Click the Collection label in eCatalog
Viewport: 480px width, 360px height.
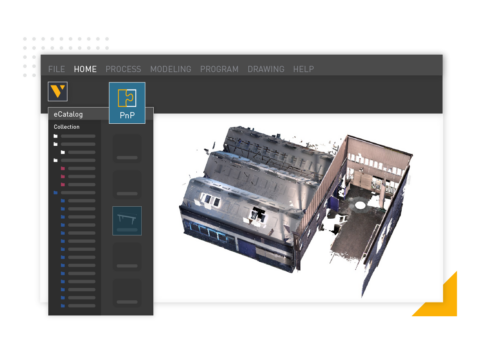(x=67, y=127)
